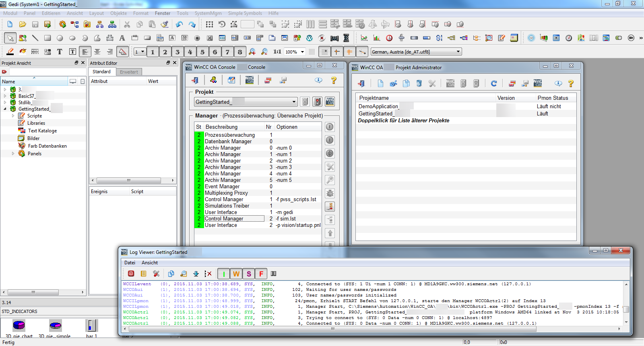Screen dimensions: 644x346
Task: Toggle layer 1 visibility button
Action: [153, 51]
